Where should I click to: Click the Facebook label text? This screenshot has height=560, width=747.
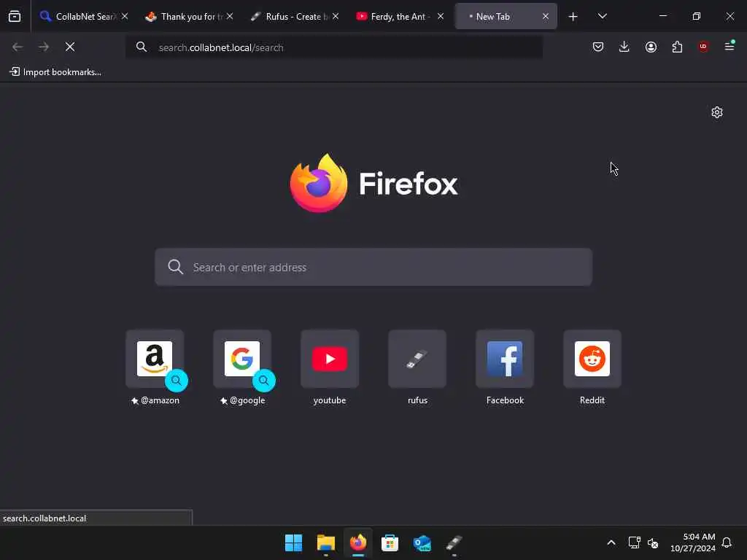coord(505,400)
